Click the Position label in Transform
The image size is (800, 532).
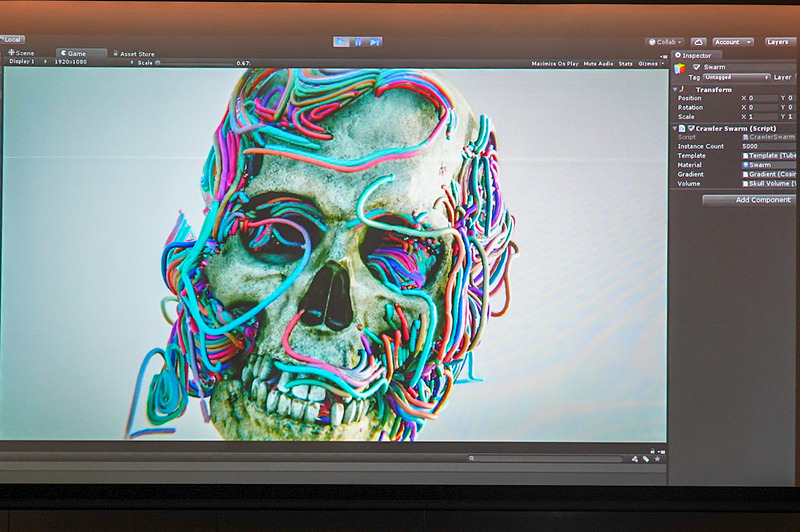tap(689, 98)
